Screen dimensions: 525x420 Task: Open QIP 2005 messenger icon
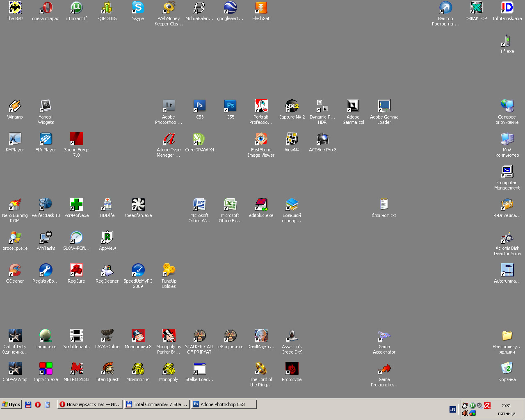(107, 7)
